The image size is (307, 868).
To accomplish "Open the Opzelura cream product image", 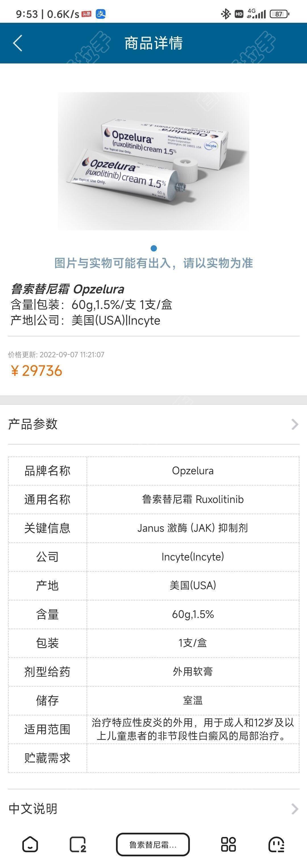I will pos(153,161).
